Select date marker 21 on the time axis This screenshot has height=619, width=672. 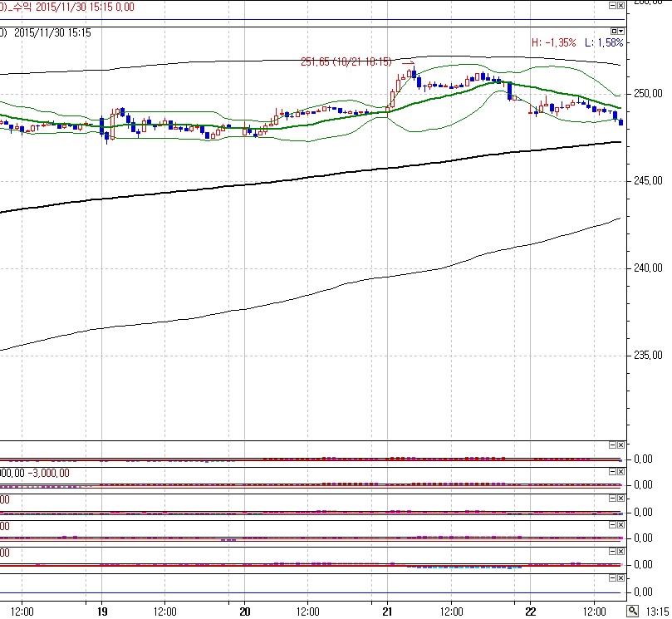tap(387, 610)
